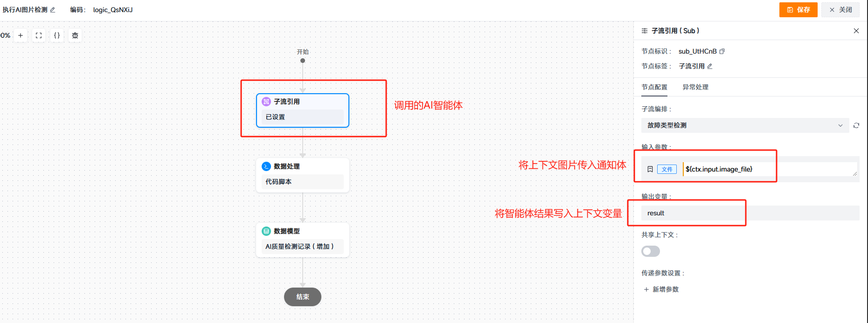Viewport: 868px width, 323px height.
Task: Edit the node label pencil icon
Action: click(x=710, y=66)
